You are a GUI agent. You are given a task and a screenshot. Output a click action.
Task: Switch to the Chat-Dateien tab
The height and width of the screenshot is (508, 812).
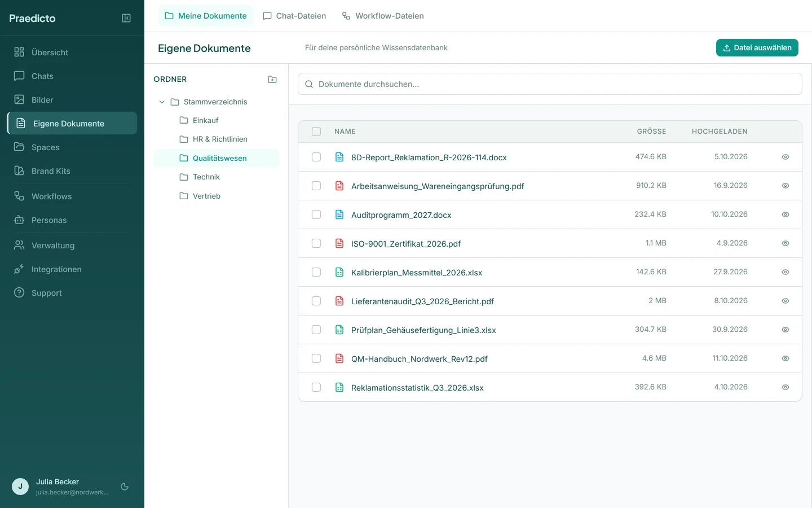[294, 16]
